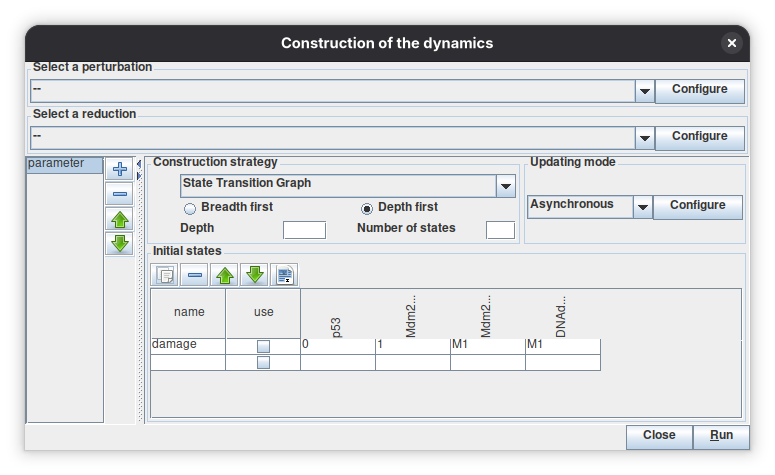Viewport: 775px width, 475px height.
Task: Click the damage name cell
Action: click(188, 346)
